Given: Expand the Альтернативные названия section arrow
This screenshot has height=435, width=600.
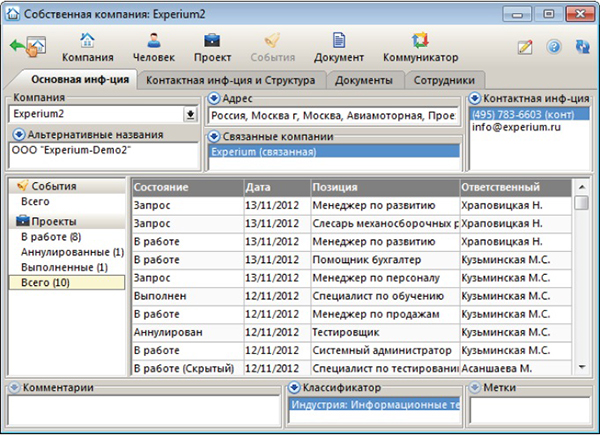Looking at the screenshot, I should (x=19, y=135).
